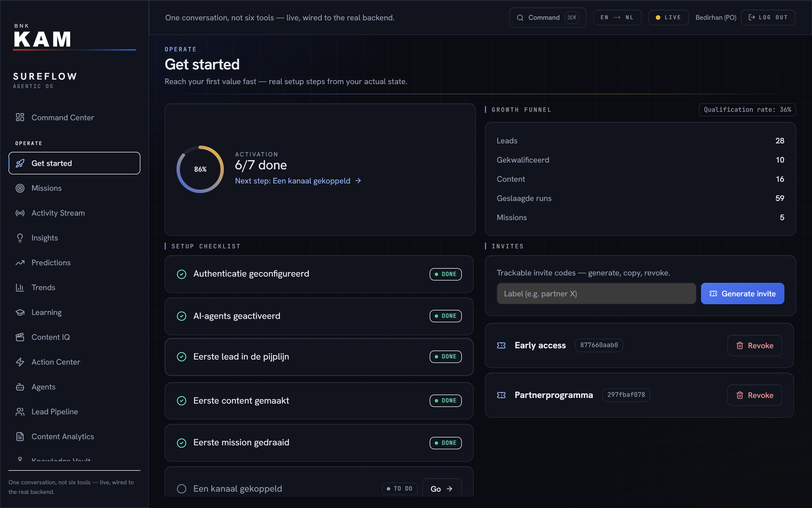
Task: Click the ticket icon beside Early access
Action: pos(501,345)
